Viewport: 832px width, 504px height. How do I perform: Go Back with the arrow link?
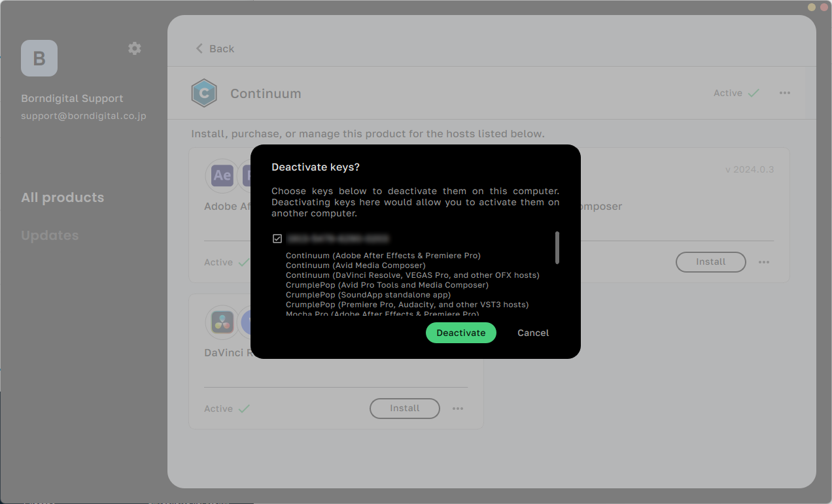215,48
